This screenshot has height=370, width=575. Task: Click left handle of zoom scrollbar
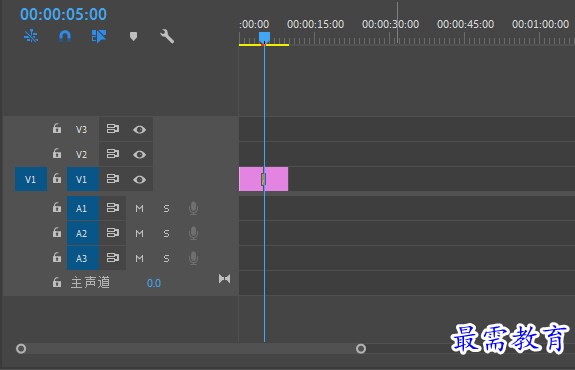pos(21,348)
